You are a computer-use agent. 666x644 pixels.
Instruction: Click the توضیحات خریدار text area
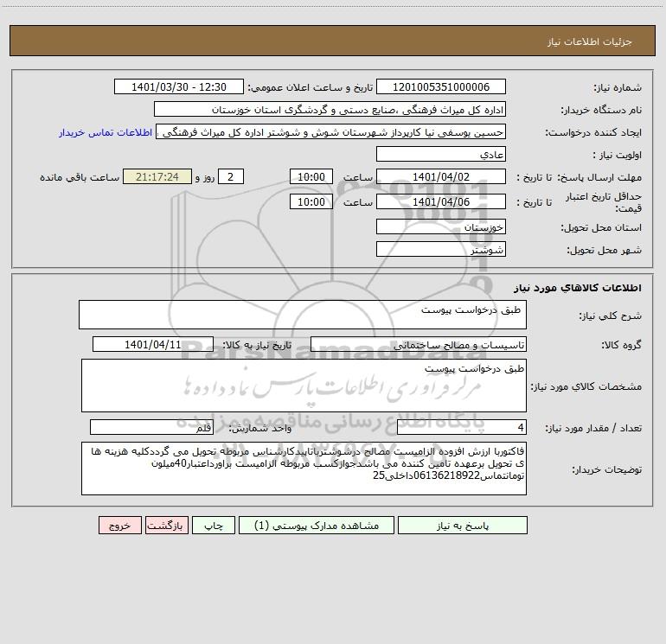(304, 469)
